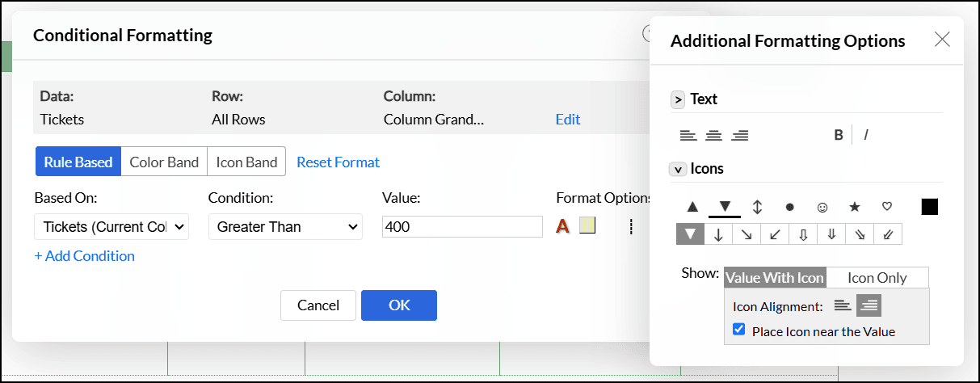Select the diagonal down-right arrow icon
The image size is (980, 383).
[x=745, y=234]
